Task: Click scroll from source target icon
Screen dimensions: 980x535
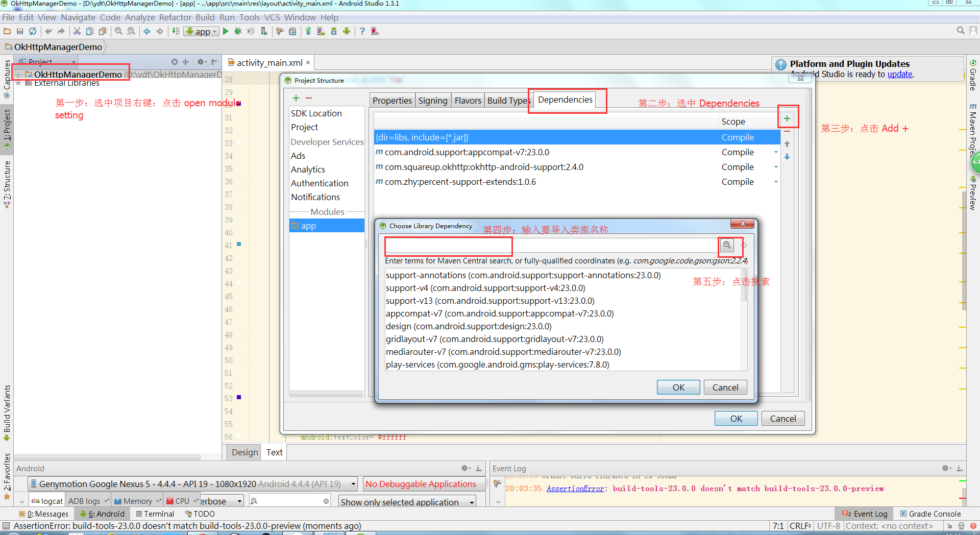Action: coord(175,62)
